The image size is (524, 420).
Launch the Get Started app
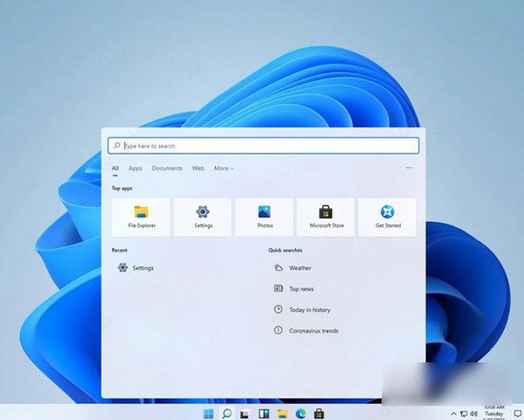click(x=387, y=217)
